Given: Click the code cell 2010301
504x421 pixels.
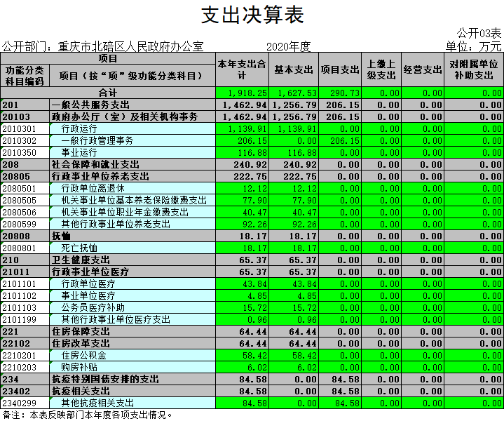Looking at the screenshot, I should coord(25,128).
